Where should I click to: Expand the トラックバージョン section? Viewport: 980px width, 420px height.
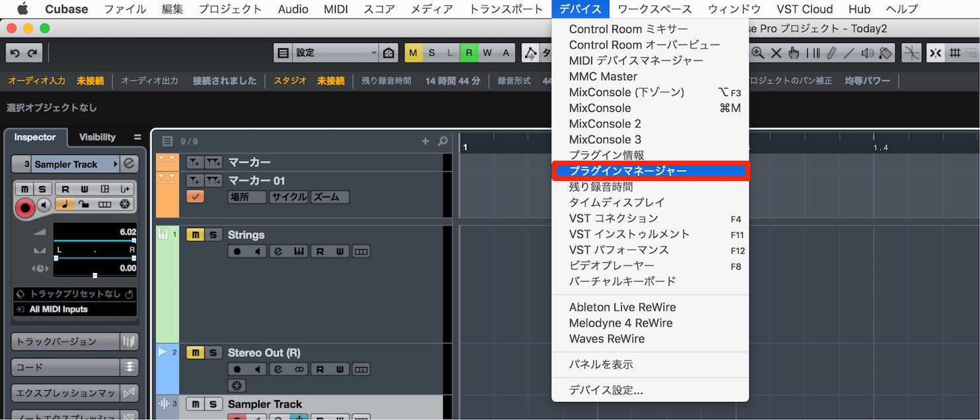click(x=75, y=341)
